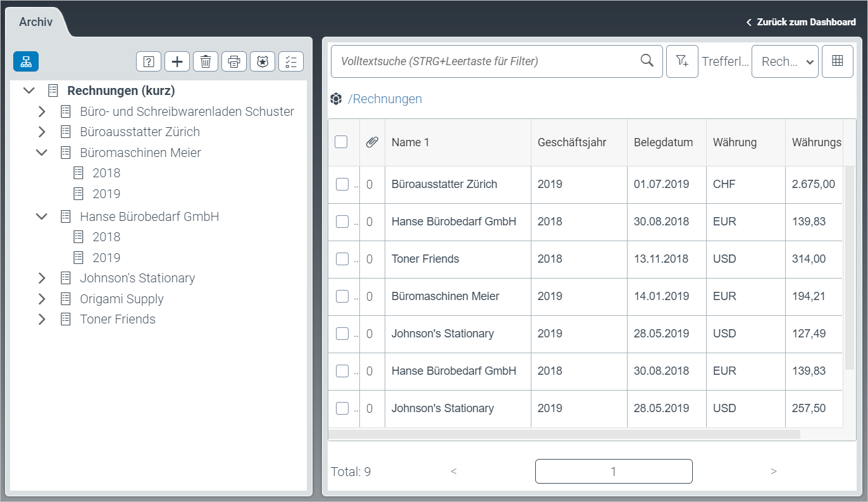Click the magnifier search icon
This screenshot has height=502, width=868.
[647, 61]
